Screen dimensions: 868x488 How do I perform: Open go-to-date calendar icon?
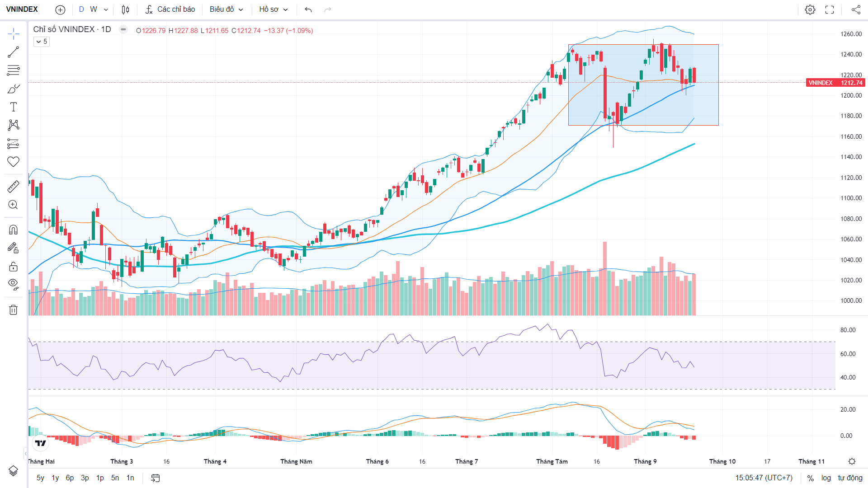point(156,478)
